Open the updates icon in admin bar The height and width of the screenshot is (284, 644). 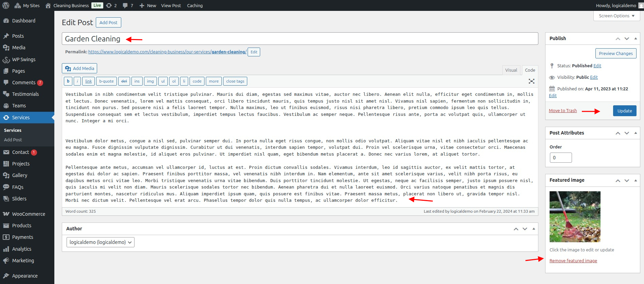tap(109, 5)
